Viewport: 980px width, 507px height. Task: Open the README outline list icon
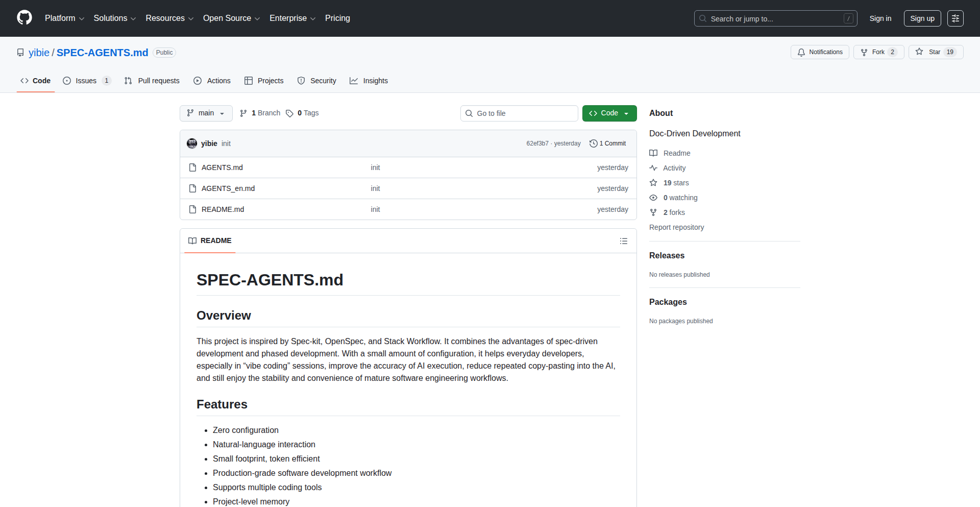624,240
